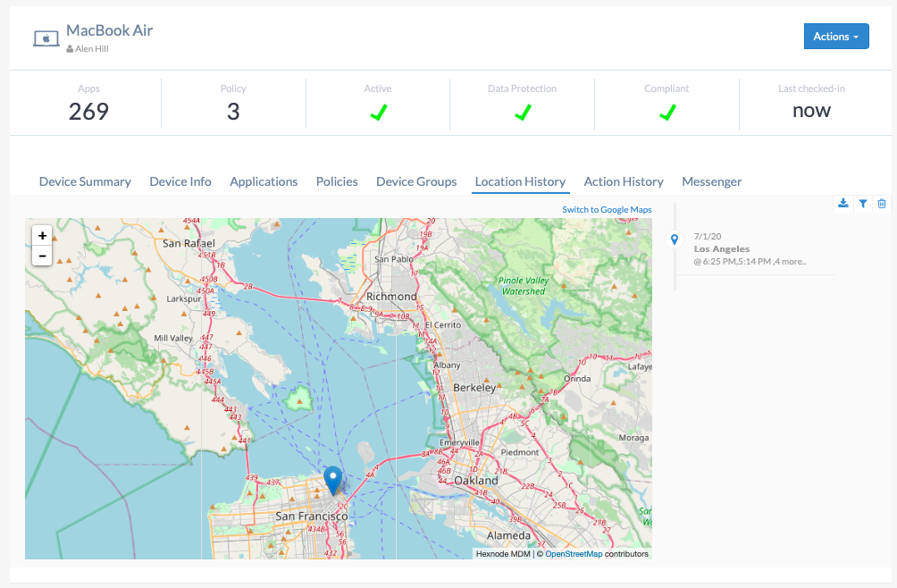Click the green checkmark under Data Protection
Viewport: 897px width, 588px height.
(522, 113)
